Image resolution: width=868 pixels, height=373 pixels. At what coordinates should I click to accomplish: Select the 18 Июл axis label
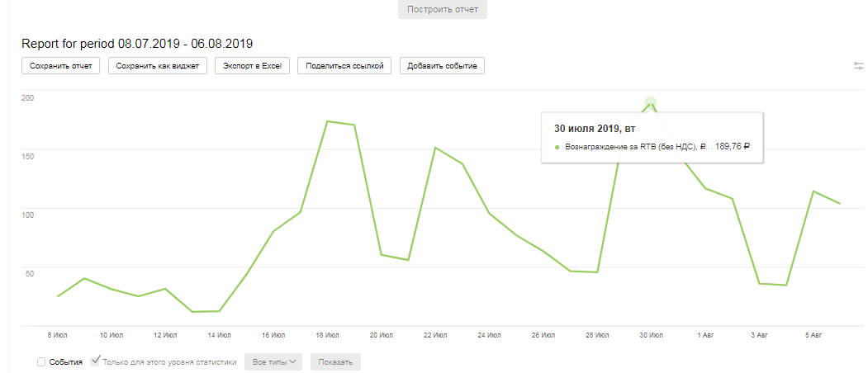(327, 336)
